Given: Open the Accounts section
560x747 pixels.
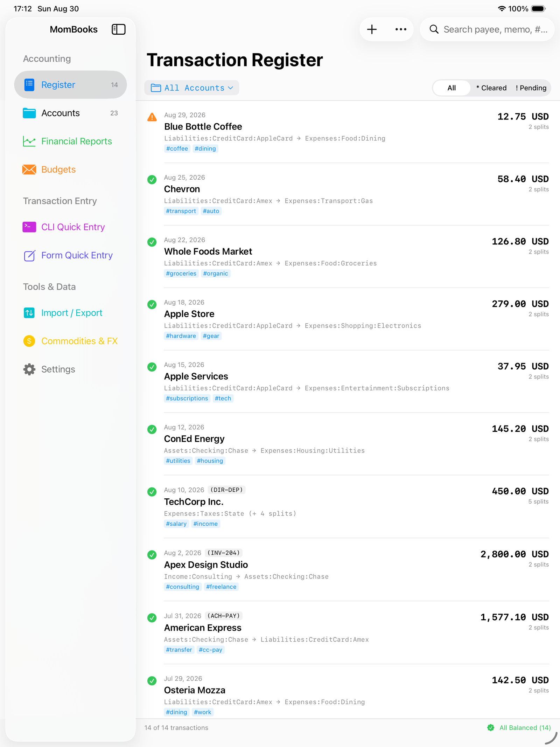Looking at the screenshot, I should pyautogui.click(x=70, y=113).
